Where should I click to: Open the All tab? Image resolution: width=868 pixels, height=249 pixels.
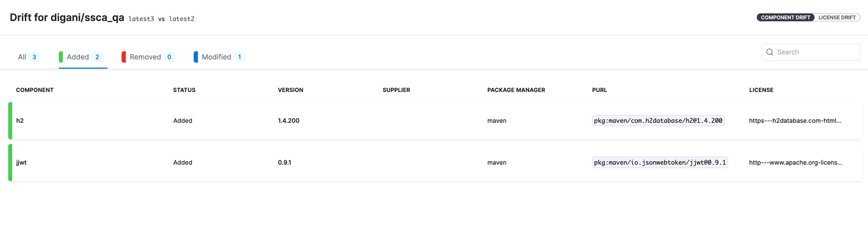click(28, 57)
